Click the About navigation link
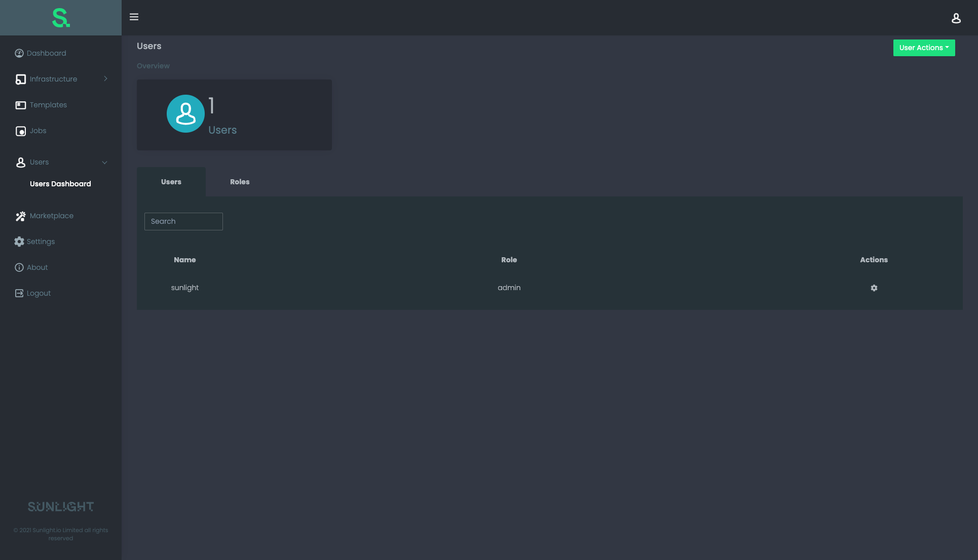This screenshot has height=560, width=978. (x=37, y=267)
